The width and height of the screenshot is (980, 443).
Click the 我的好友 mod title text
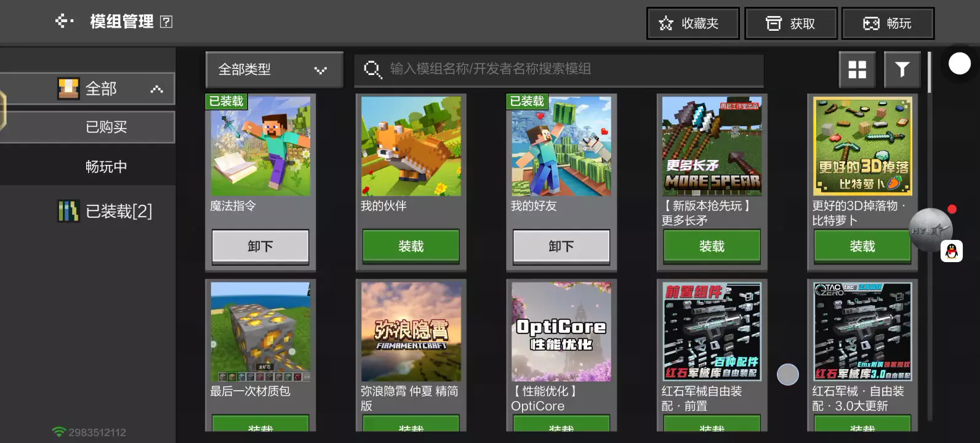pyautogui.click(x=534, y=206)
